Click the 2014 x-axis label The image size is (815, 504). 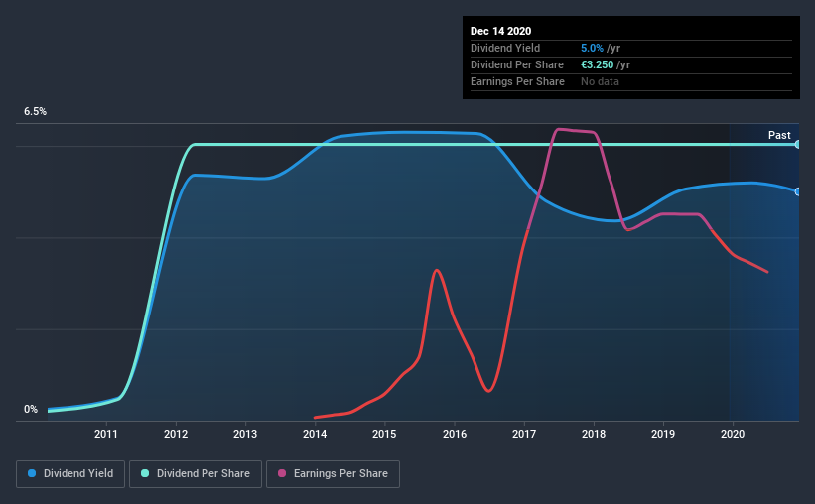pos(315,434)
